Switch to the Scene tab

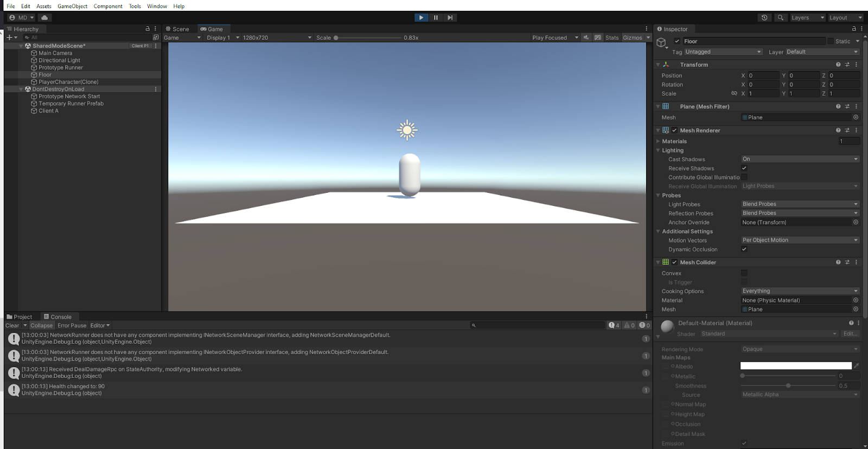click(x=177, y=29)
